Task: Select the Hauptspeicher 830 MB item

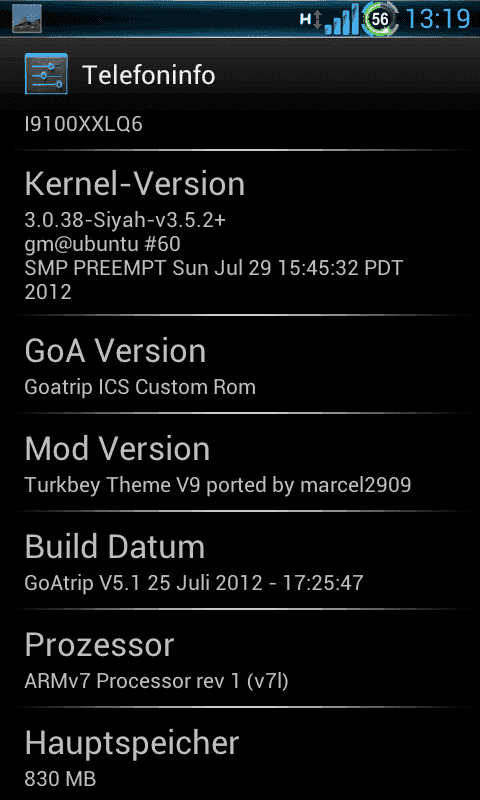Action: 240,754
